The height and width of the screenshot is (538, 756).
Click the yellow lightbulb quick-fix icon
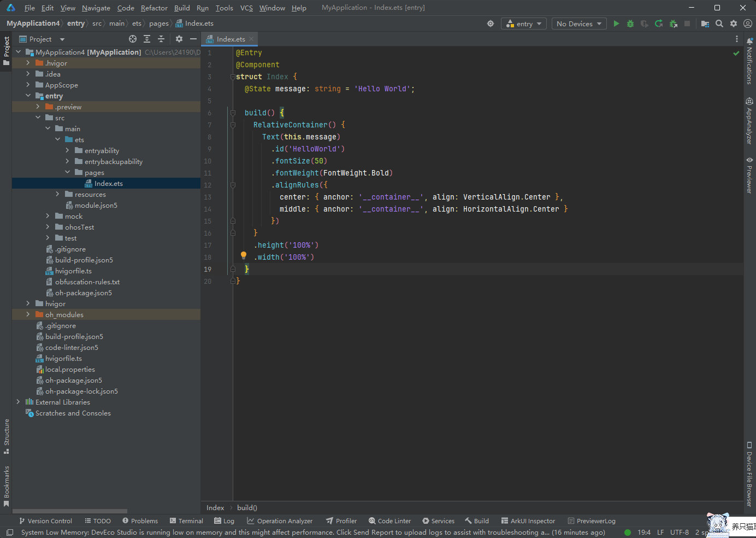(x=244, y=255)
